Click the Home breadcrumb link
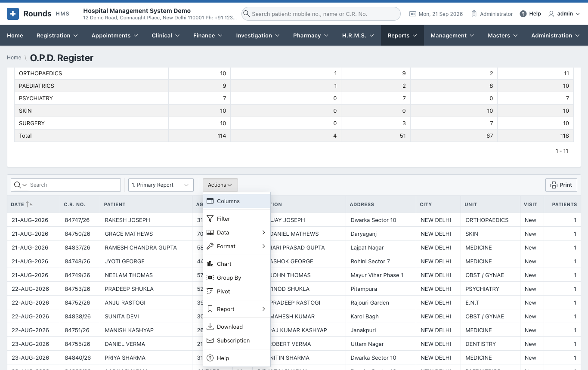The image size is (588, 370). [14, 58]
